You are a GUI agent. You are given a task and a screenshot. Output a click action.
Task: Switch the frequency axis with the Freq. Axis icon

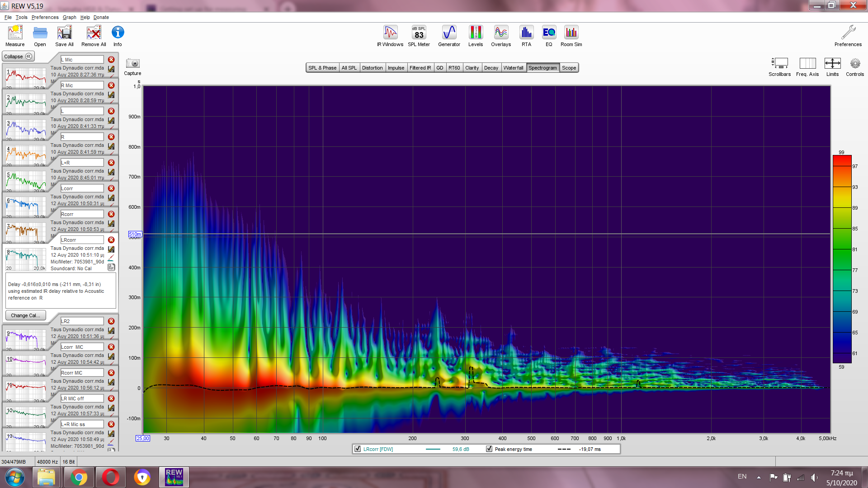point(807,67)
